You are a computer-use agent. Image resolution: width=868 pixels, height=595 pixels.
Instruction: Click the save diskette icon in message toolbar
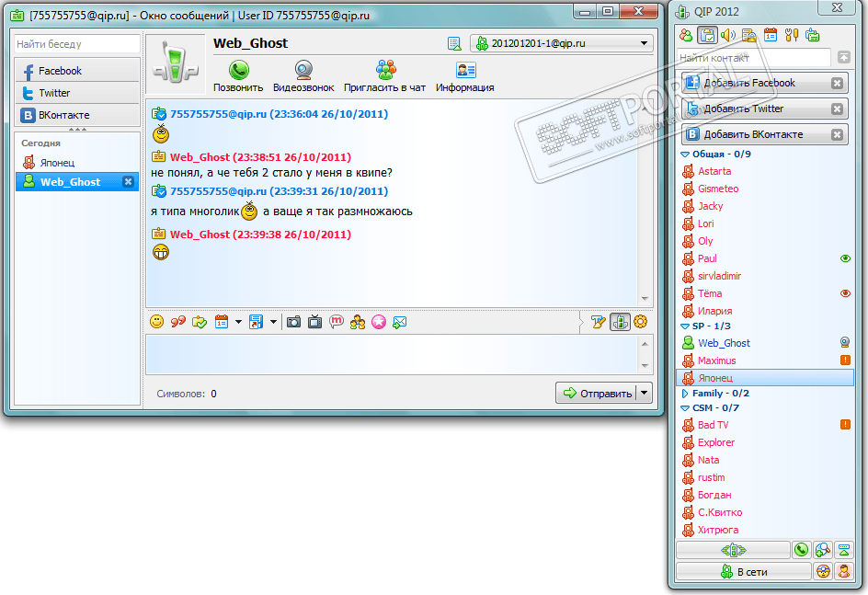(x=256, y=322)
